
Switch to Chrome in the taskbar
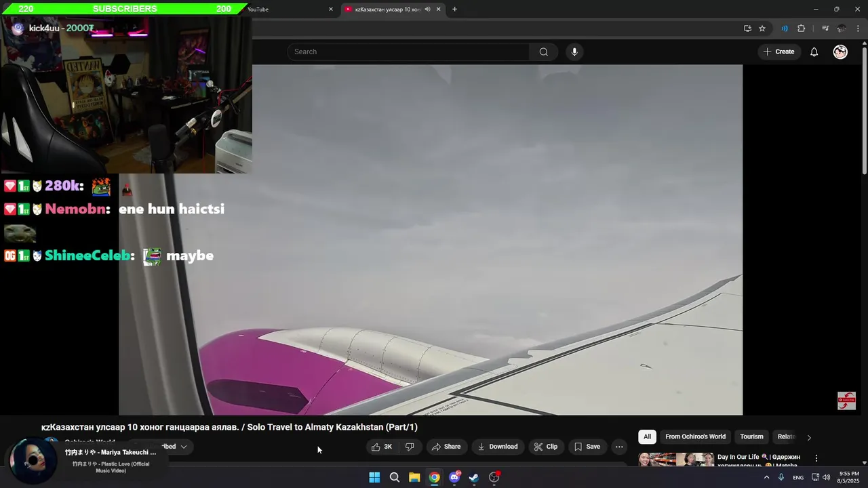(x=434, y=477)
